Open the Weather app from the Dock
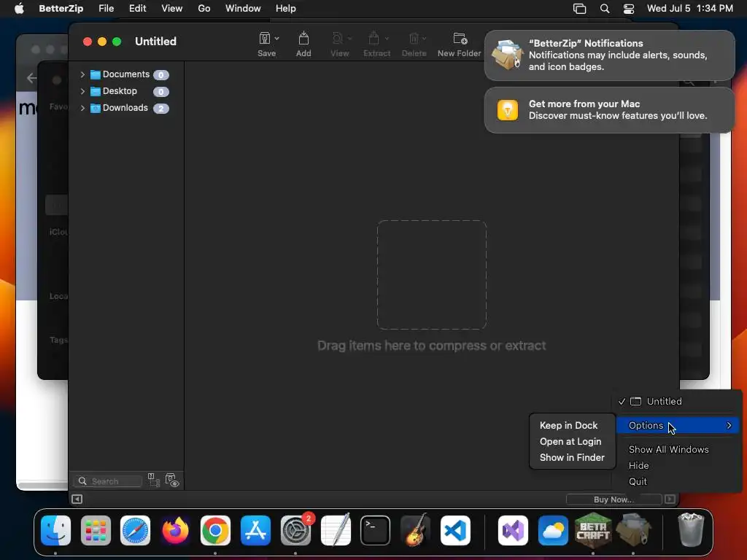This screenshot has height=560, width=747. (553, 530)
